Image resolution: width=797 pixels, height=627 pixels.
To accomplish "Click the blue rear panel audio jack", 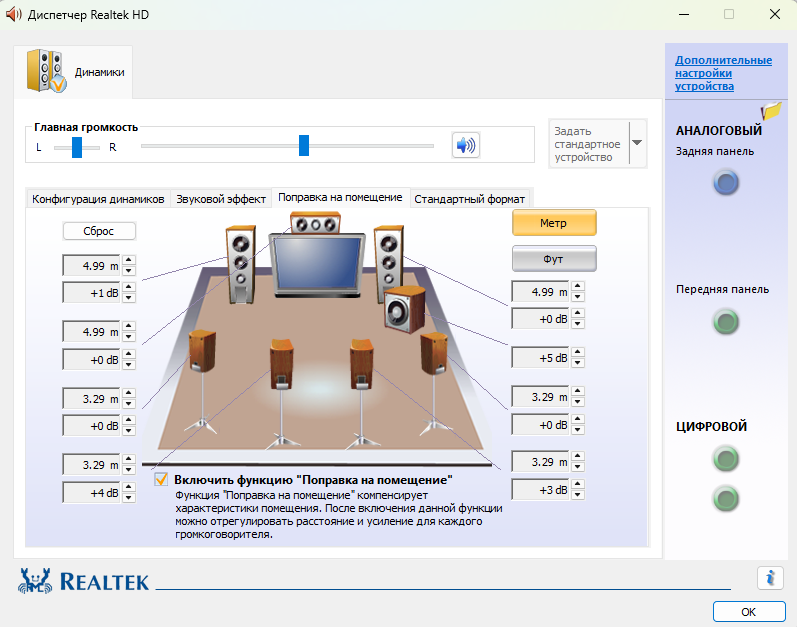I will pos(726,183).
